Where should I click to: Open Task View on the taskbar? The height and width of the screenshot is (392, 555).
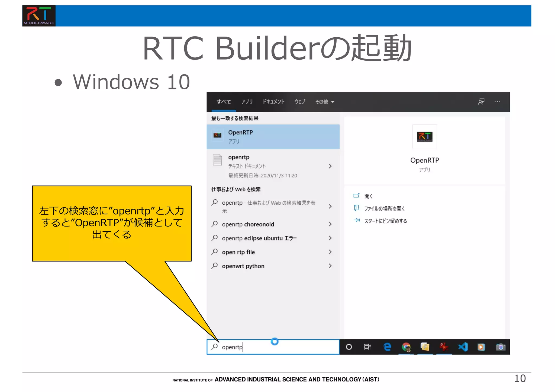pos(367,347)
